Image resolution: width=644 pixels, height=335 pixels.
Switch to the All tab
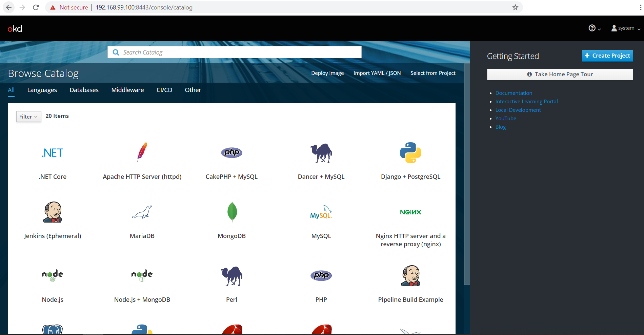pos(11,90)
